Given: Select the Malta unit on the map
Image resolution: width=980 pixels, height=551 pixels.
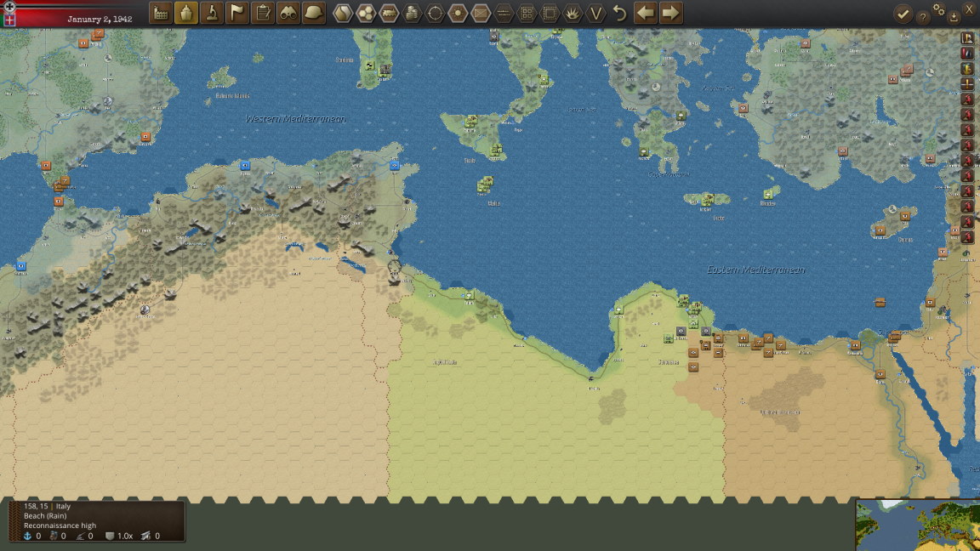Looking at the screenshot, I should point(485,185).
